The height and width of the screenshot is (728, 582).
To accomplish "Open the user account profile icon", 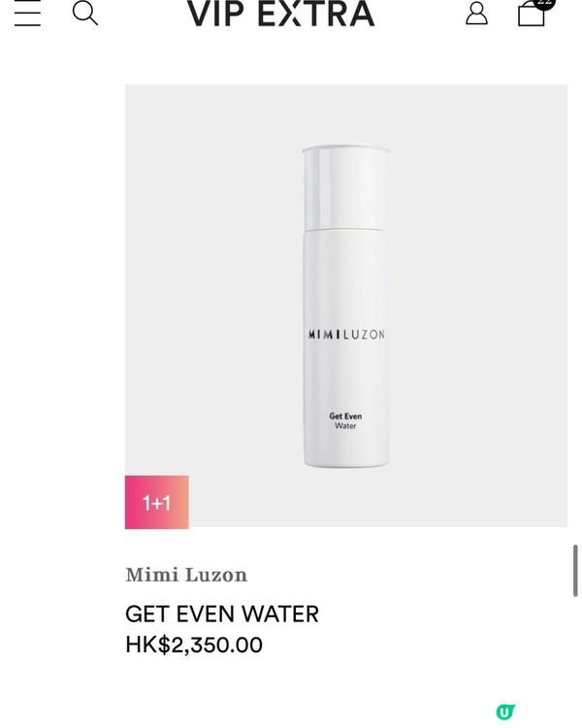I will pos(476,13).
